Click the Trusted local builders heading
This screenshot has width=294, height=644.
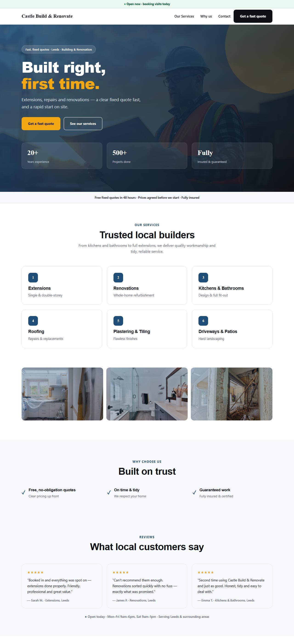[x=147, y=235]
